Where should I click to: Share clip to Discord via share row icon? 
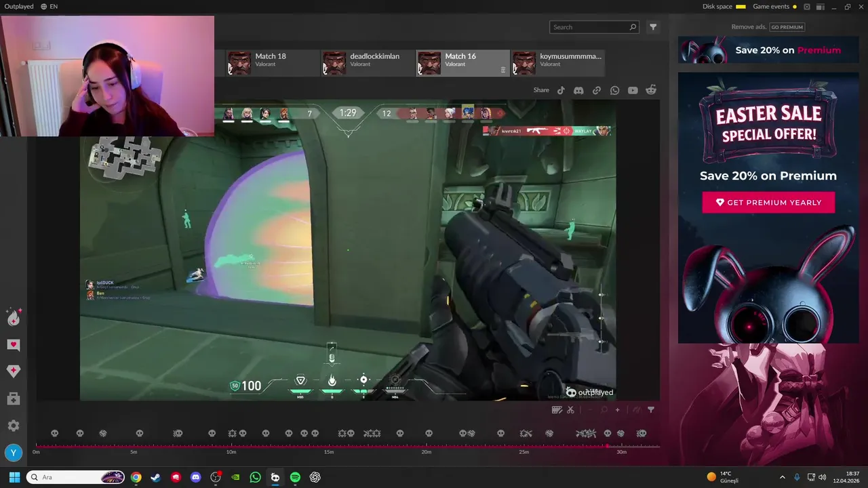tap(578, 90)
